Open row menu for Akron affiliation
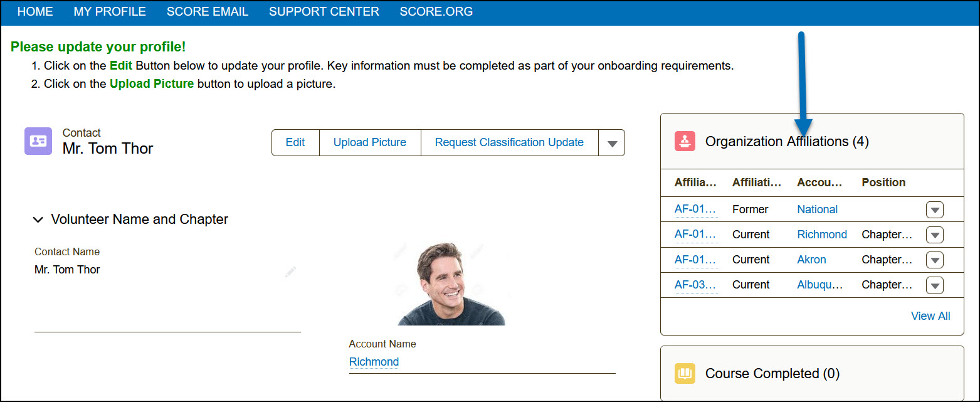 (934, 260)
